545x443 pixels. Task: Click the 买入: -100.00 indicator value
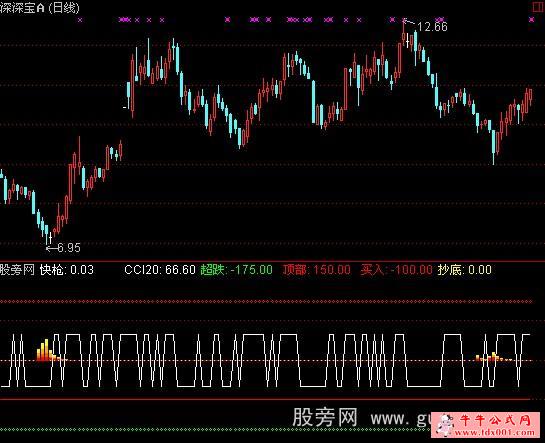(396, 270)
